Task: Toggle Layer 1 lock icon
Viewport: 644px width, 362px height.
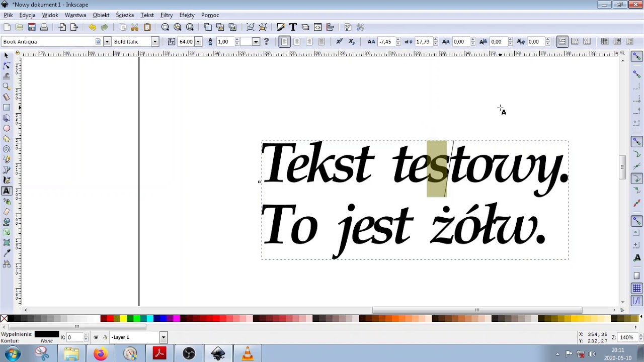Action: (105, 337)
